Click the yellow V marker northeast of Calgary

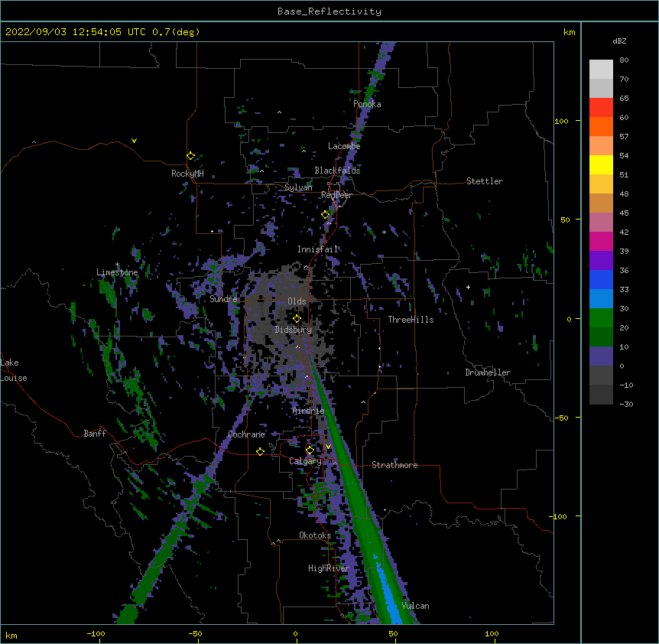[x=328, y=447]
